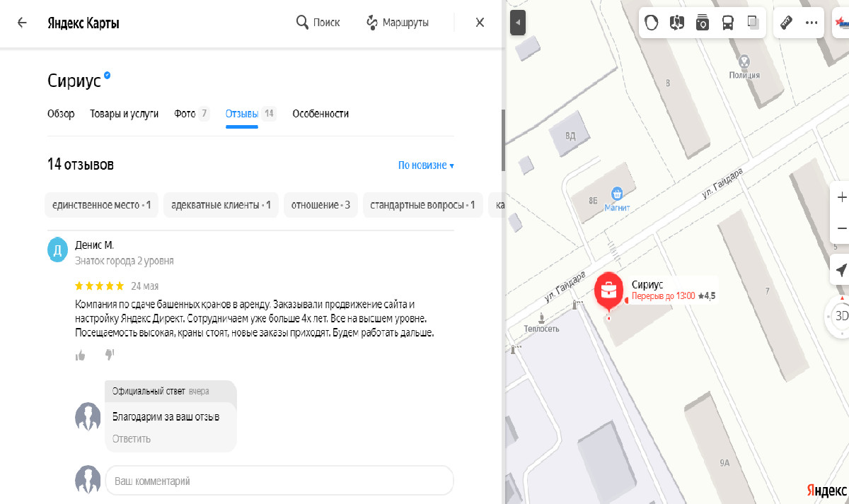Screen dimensions: 849x504
Task: Click the five-star rating of the review
Action: tap(99, 286)
